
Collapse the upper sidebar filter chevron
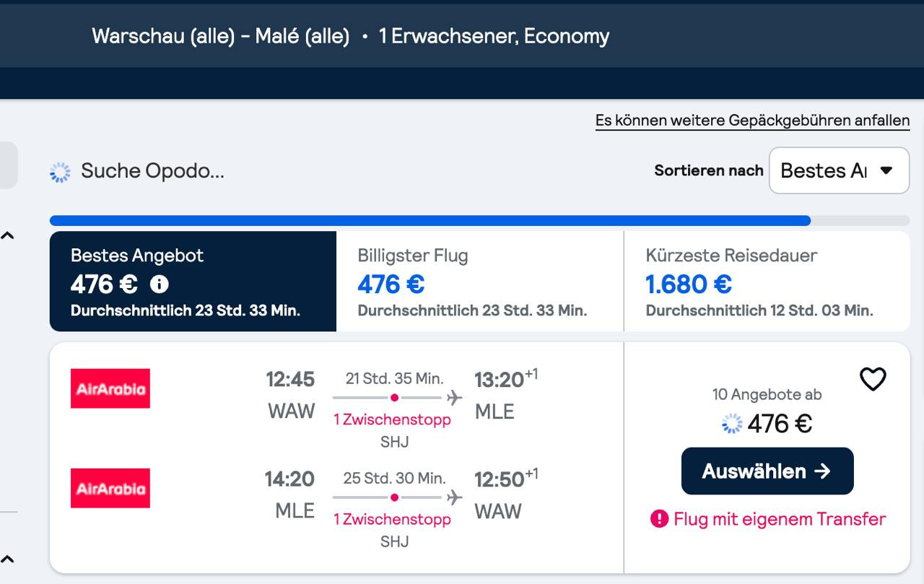[x=7, y=235]
